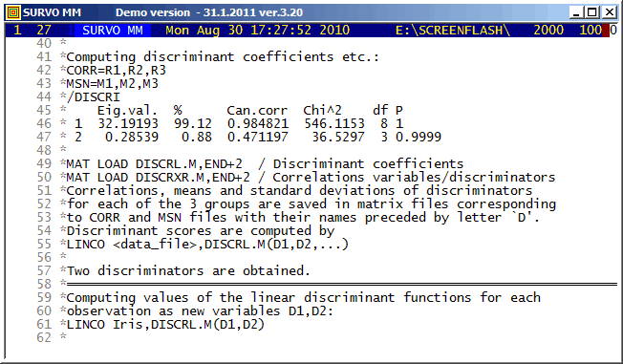Click the date and time display in header
This screenshot has width=623, height=364.
(x=257, y=31)
